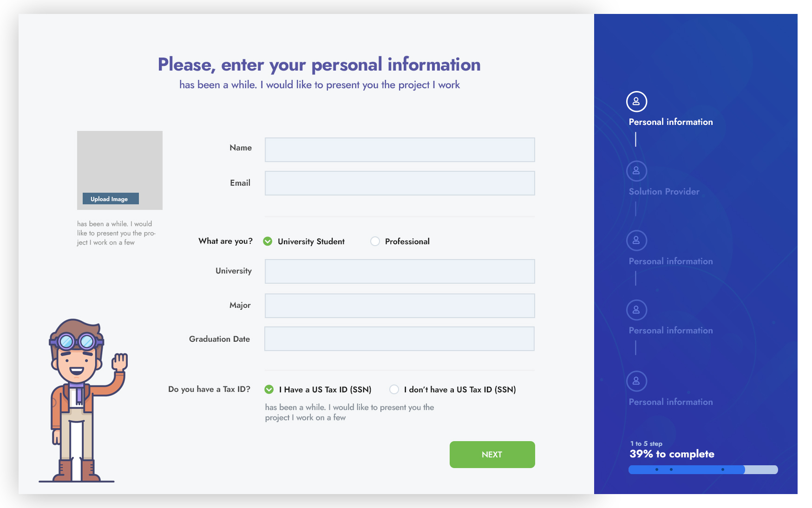The height and width of the screenshot is (508, 812).
Task: Click the highlighted first step user icon
Action: (x=636, y=102)
